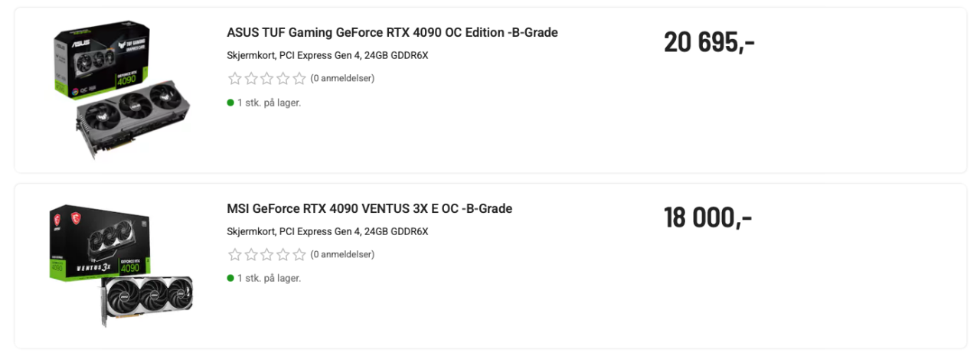
Task: Click the MSI VENTUS Skjermkort description line
Action: pos(327,231)
